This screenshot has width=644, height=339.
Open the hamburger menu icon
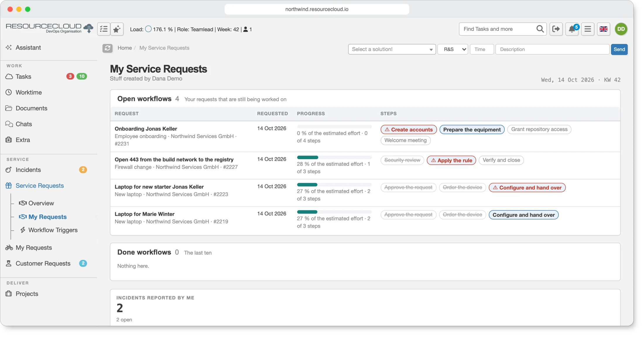click(x=588, y=29)
